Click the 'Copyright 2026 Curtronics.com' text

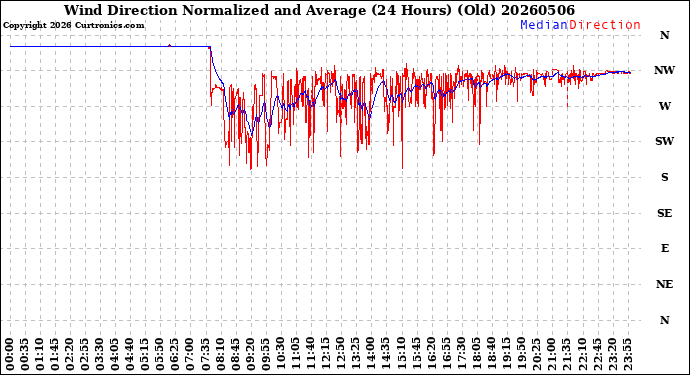click(73, 26)
